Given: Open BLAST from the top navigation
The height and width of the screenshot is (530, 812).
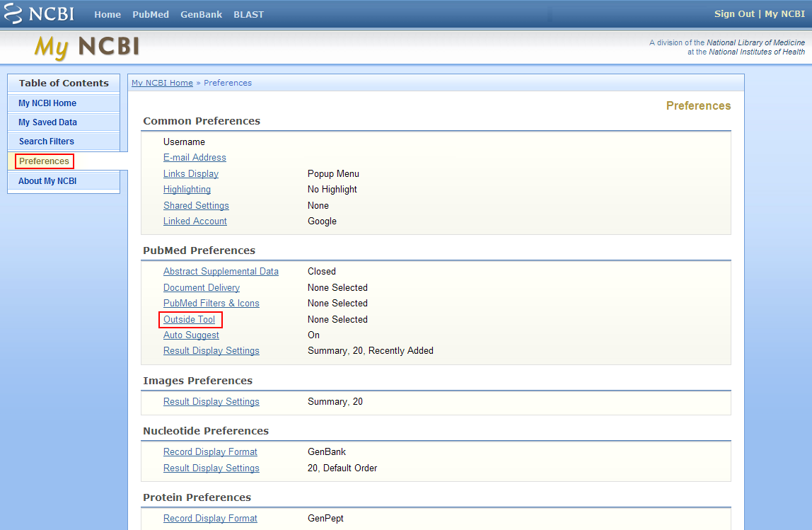Looking at the screenshot, I should [x=248, y=15].
